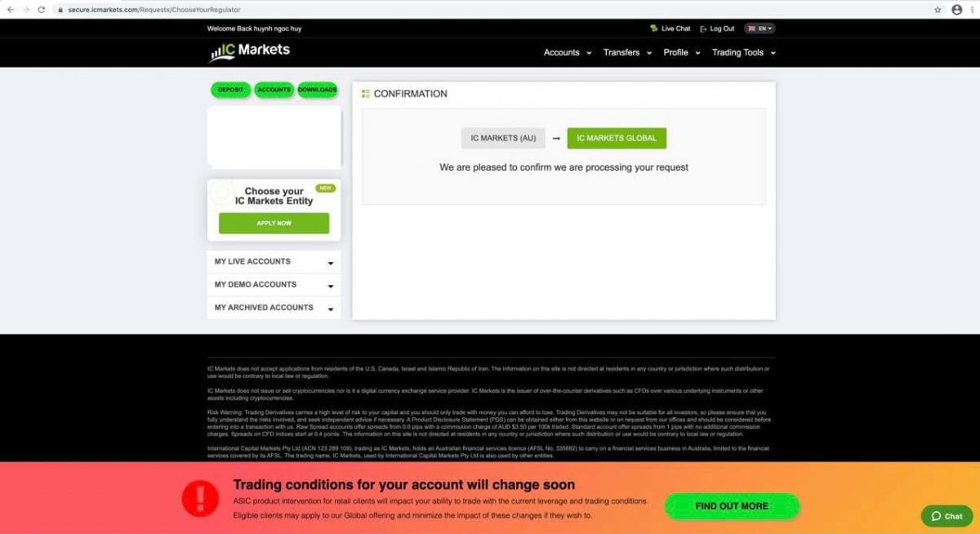Log Out of the account

click(x=717, y=29)
